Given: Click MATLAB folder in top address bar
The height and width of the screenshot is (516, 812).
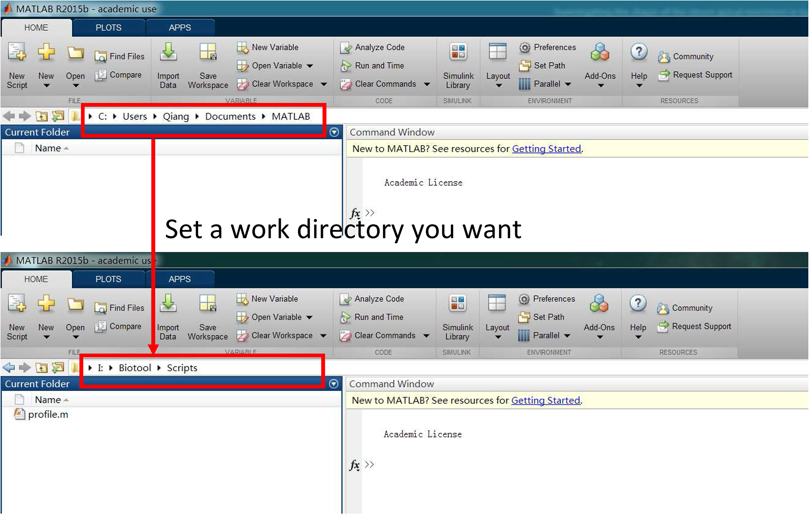Looking at the screenshot, I should tap(291, 116).
